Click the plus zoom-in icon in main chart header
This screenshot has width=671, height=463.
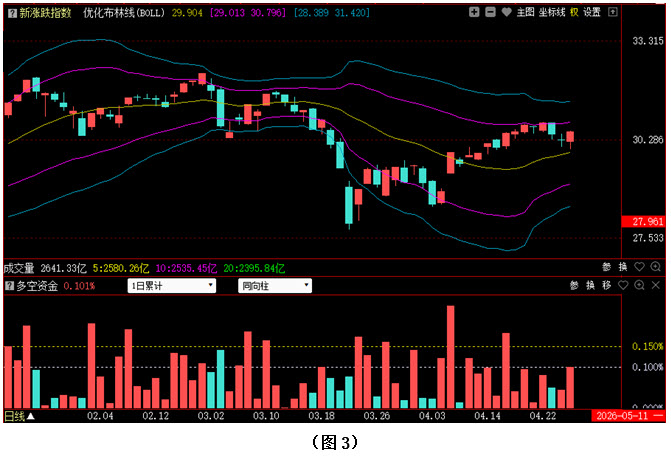pos(474,12)
